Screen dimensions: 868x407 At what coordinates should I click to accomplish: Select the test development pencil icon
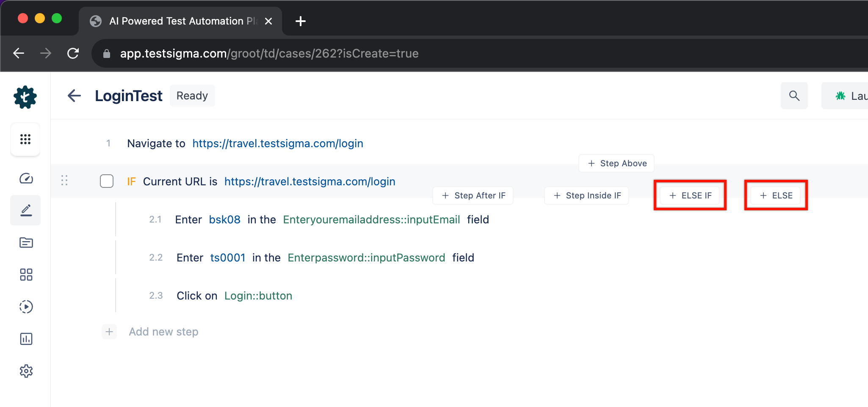[26, 210]
